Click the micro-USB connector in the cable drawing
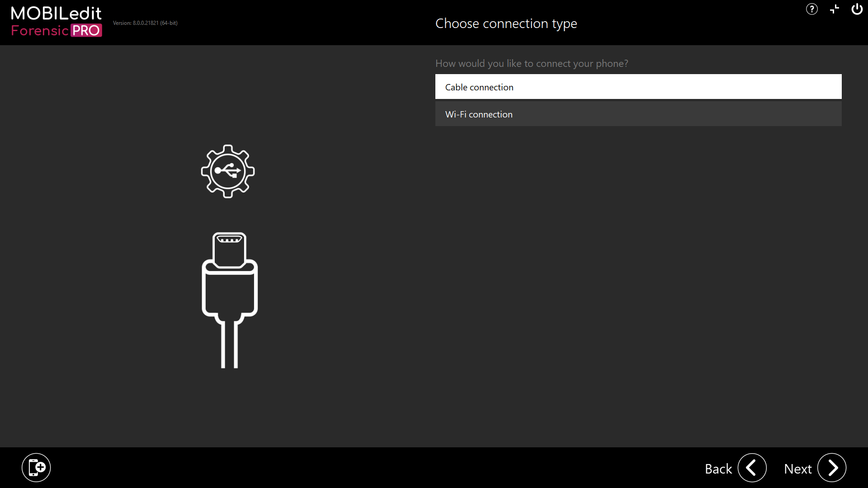Screen dimensions: 868x488 pos(230,249)
